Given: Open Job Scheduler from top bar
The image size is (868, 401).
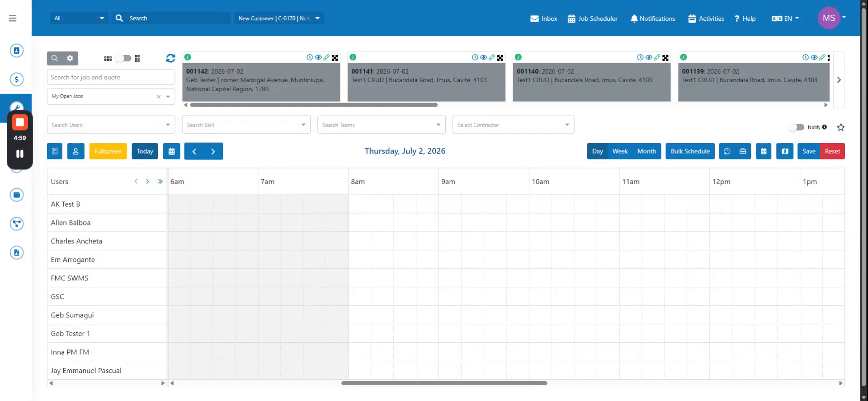Looking at the screenshot, I should 593,19.
